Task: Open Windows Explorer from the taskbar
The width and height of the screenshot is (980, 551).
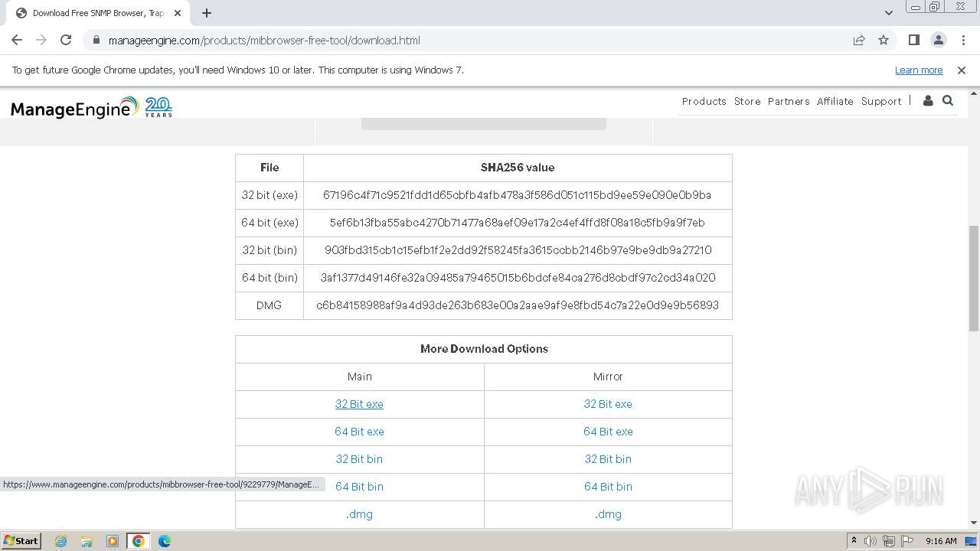Action: (x=87, y=541)
